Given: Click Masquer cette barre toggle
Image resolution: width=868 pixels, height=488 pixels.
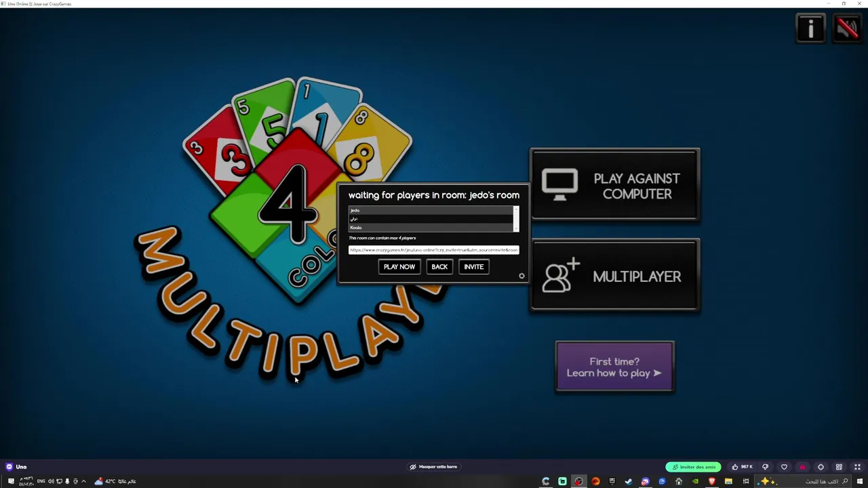Looking at the screenshot, I should click(433, 467).
